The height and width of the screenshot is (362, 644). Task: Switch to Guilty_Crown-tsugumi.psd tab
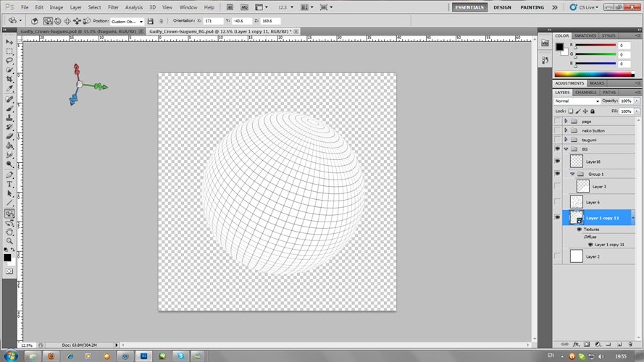(x=78, y=31)
